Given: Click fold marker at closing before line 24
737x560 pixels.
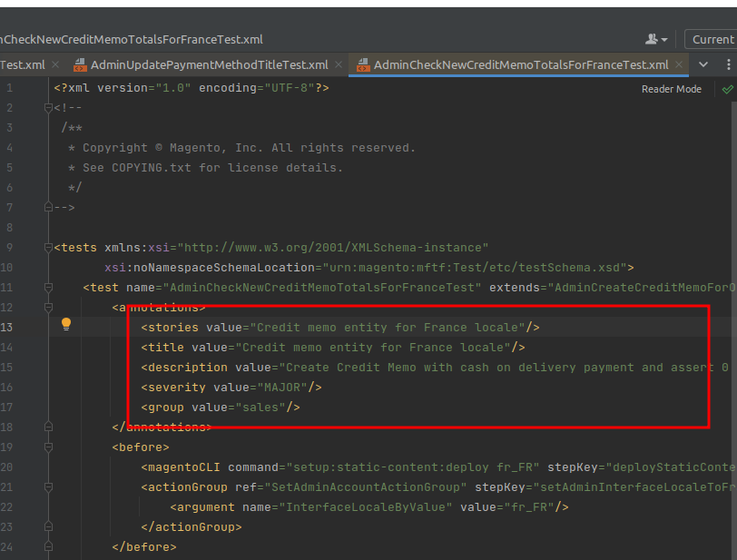Looking at the screenshot, I should point(48,546).
